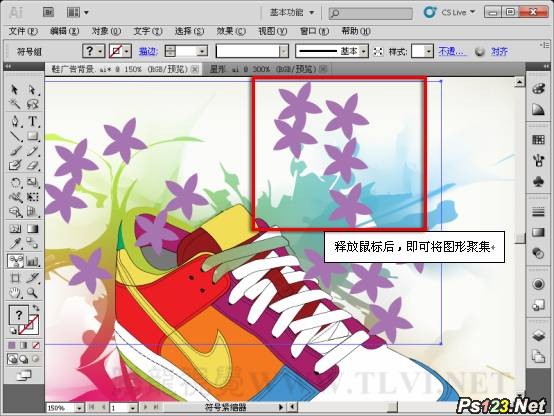Viewport: 554px width, 416px height.
Task: Open the Layers panel icon
Action: click(x=538, y=335)
